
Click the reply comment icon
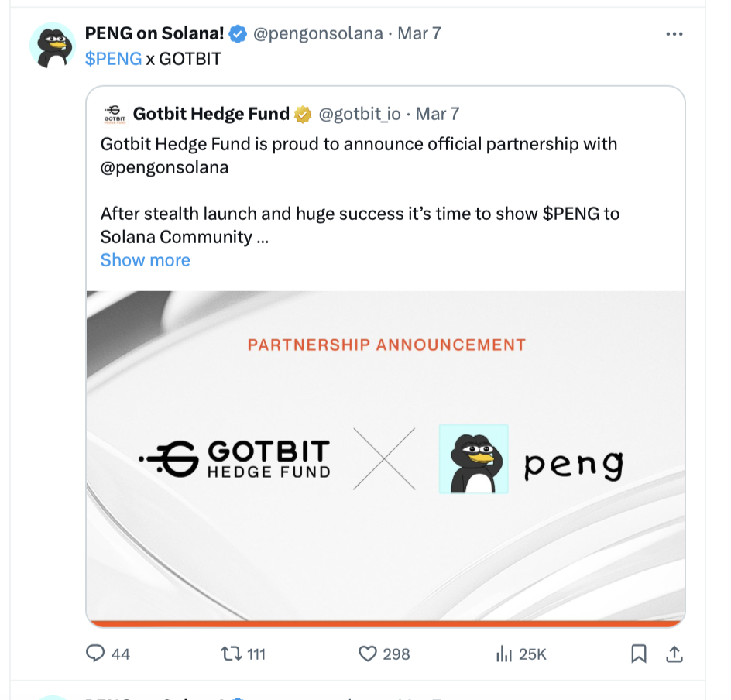95,654
